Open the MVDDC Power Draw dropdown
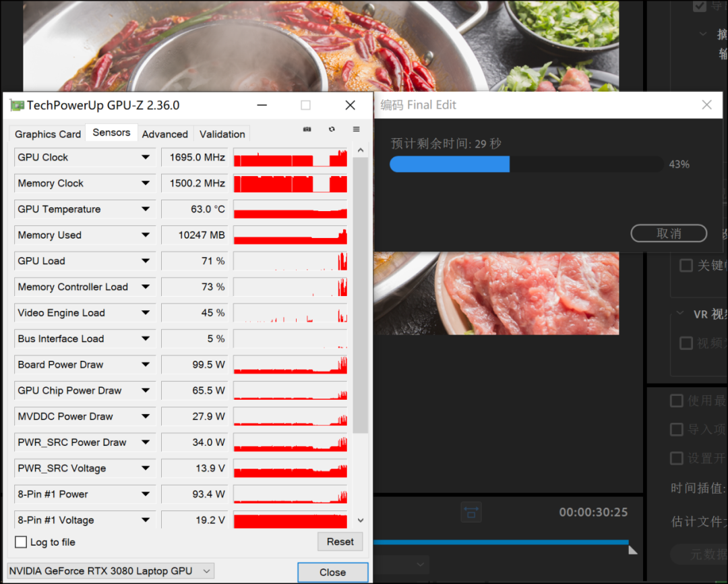728x584 pixels. [146, 417]
